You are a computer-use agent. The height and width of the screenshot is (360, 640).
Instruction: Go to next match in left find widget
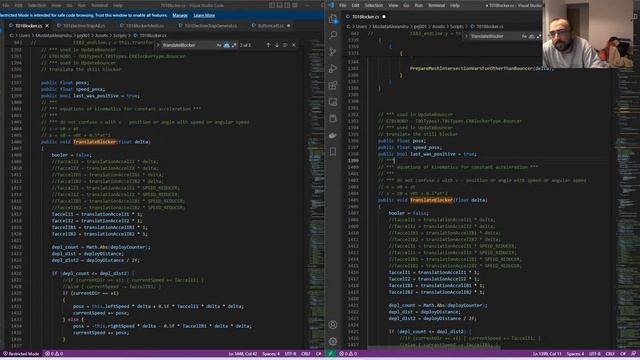click(277, 45)
